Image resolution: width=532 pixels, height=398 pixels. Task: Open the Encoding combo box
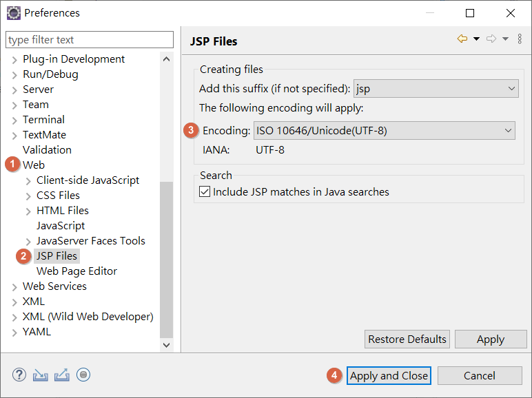point(384,131)
